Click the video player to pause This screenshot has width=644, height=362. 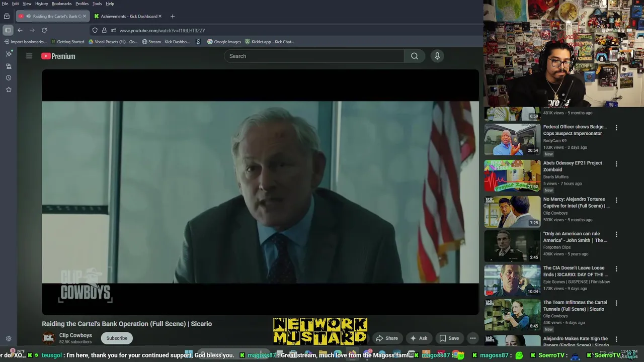[x=260, y=192]
